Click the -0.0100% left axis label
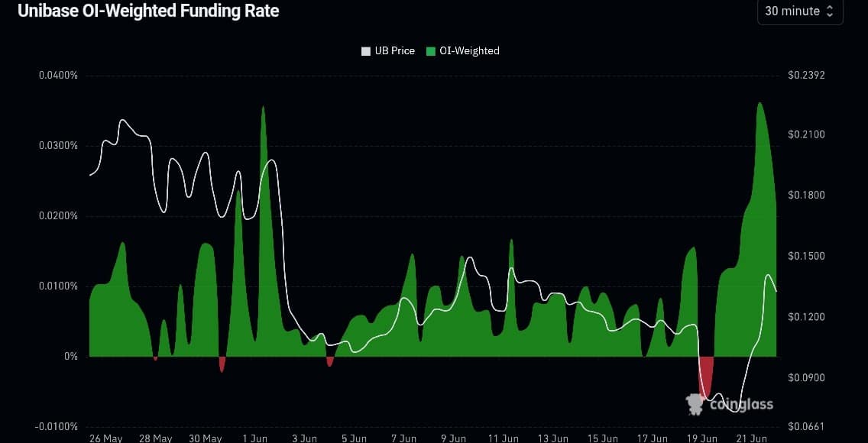 tap(57, 426)
